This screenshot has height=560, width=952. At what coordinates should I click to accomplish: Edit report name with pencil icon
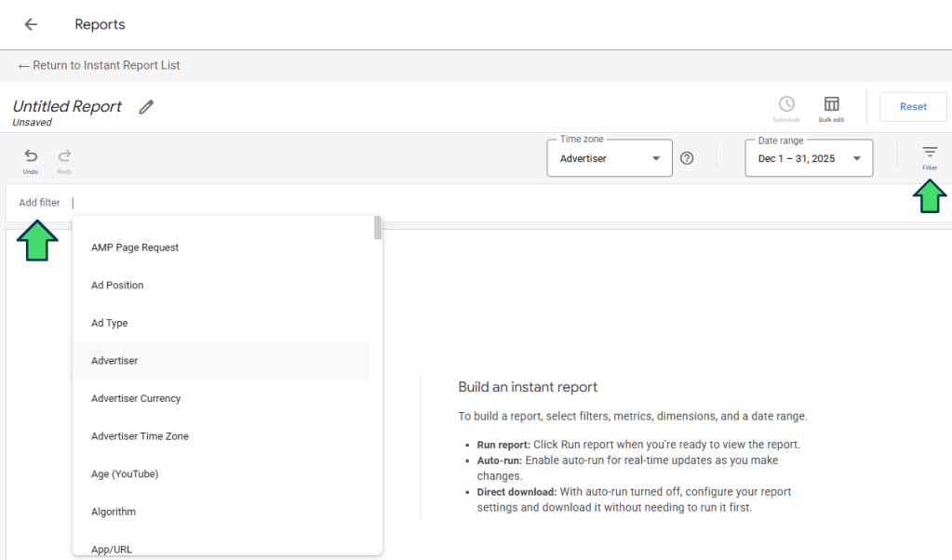click(146, 107)
